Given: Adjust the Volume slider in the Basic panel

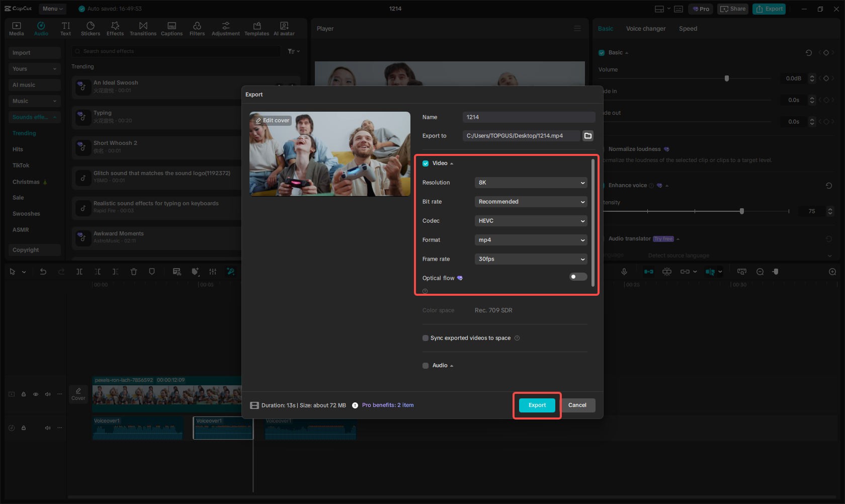Looking at the screenshot, I should click(x=726, y=78).
